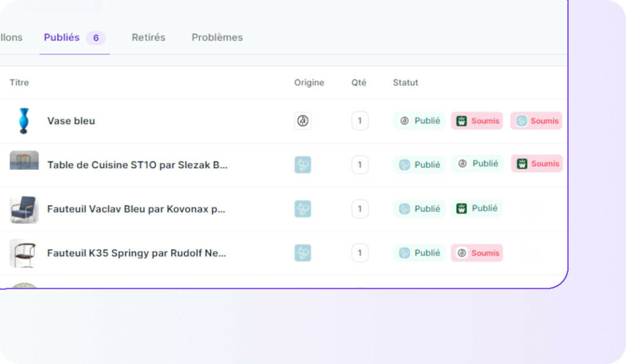Switch to the Publiés tab
This screenshot has width=626, height=364.
tap(62, 37)
